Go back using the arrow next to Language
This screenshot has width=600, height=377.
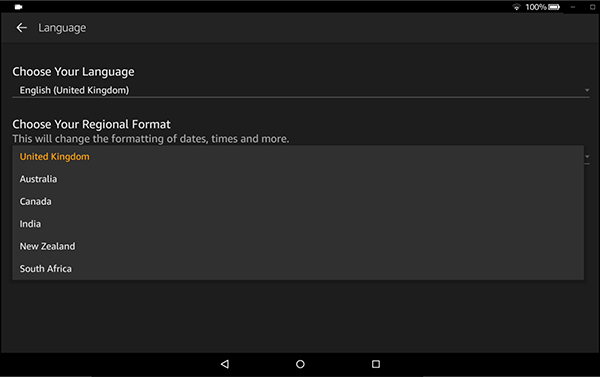click(x=21, y=28)
